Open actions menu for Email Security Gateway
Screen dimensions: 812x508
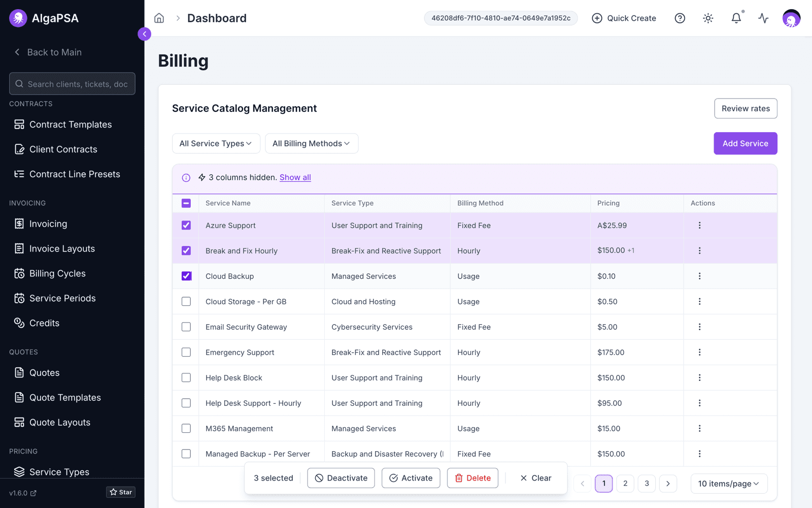pos(699,327)
